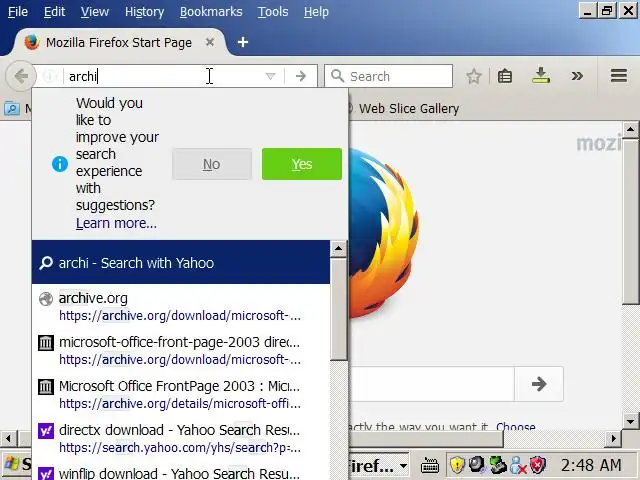Open the Bookmarks menu
Screen dimensions: 640x480
[x=211, y=12]
